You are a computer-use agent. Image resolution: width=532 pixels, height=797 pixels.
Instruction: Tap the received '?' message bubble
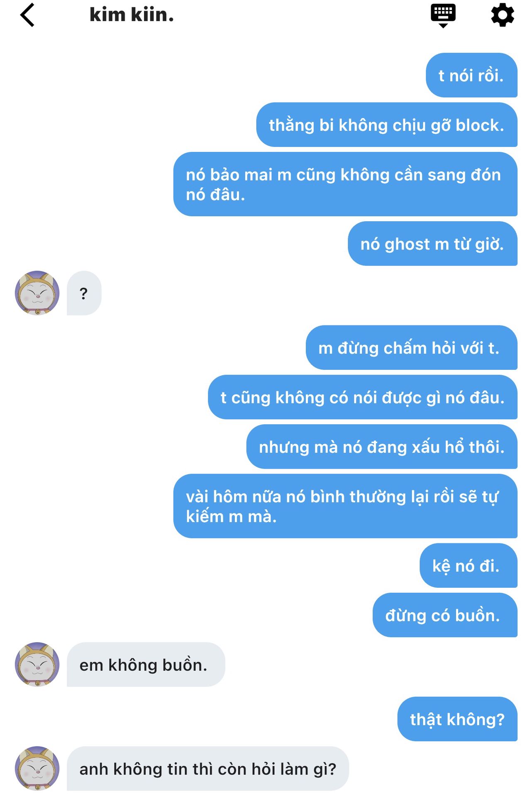pos(84,293)
